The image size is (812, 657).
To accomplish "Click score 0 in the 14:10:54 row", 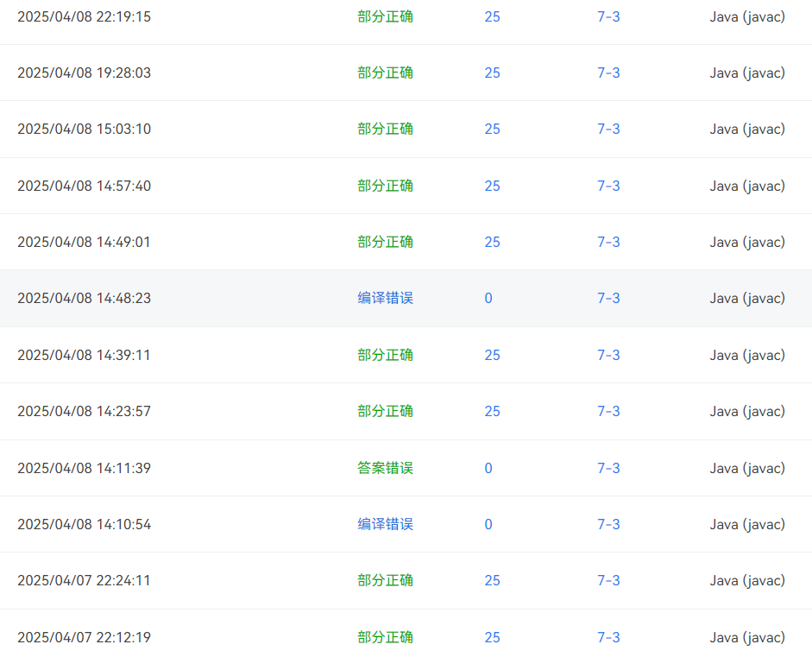I will coord(488,524).
